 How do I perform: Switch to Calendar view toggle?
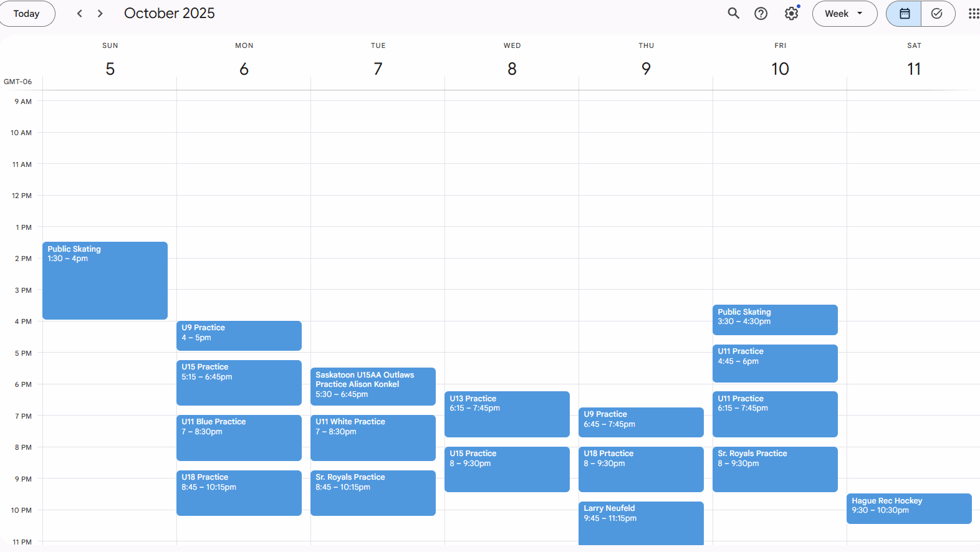(904, 13)
